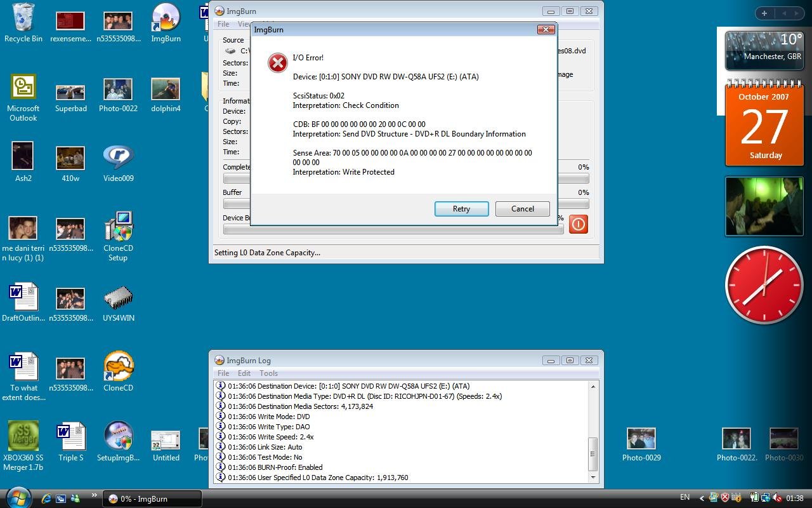This screenshot has height=508, width=812.
Task: Select the Microsoft Outlook desktop icon
Action: (x=23, y=98)
